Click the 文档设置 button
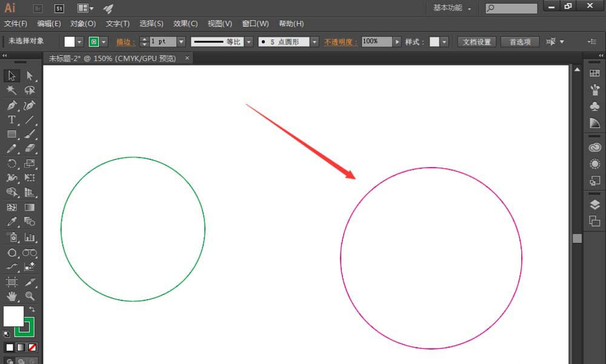Screen dimensions: 606x364 point(476,42)
